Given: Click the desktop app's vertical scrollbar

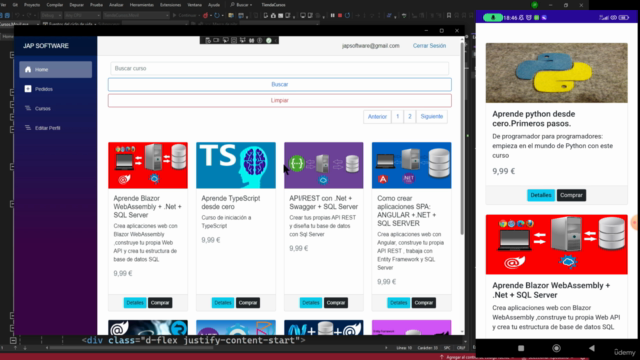Looking at the screenshot, I should 462,139.
